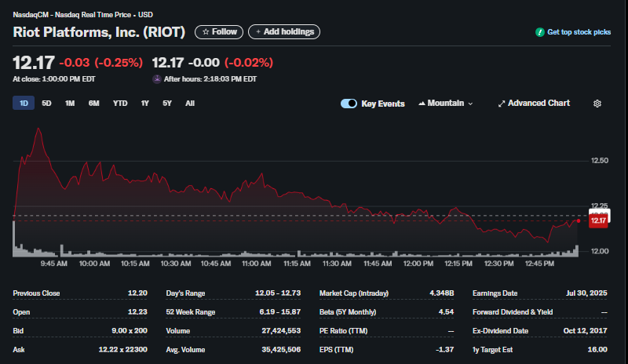The width and height of the screenshot is (628, 364).
Task: Click the Beta (5Y Monthly) label
Action: point(348,312)
